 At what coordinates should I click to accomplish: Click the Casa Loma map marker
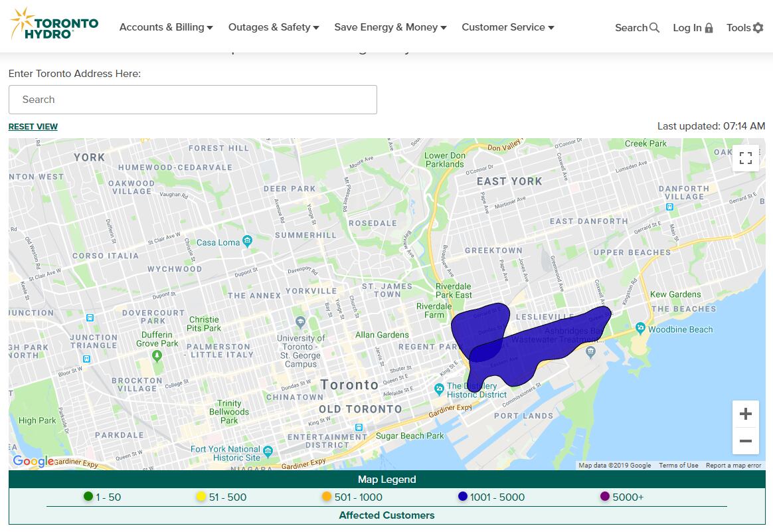pos(247,241)
